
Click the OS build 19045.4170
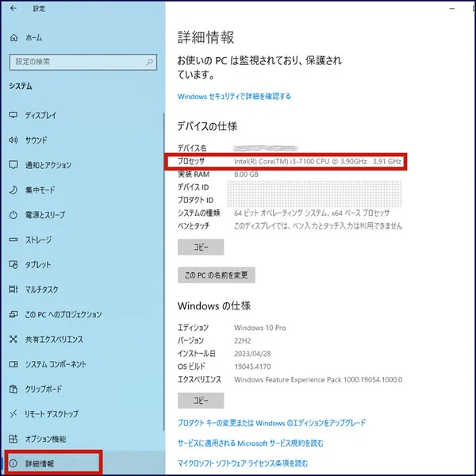pyautogui.click(x=252, y=367)
